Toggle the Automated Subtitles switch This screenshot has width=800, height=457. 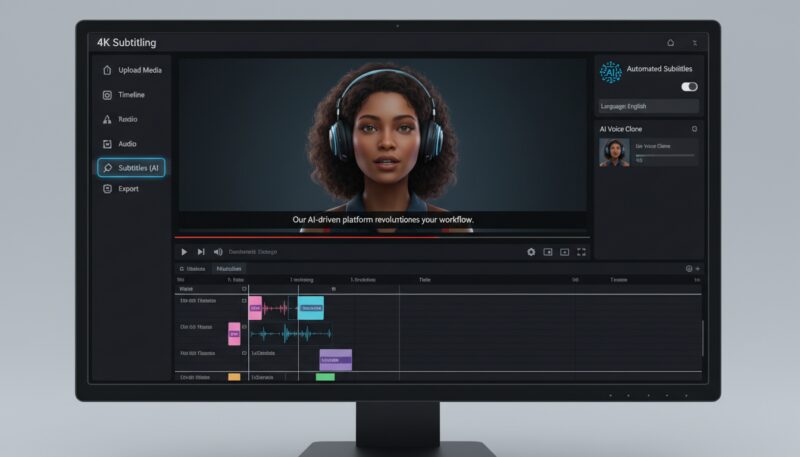[x=689, y=87]
